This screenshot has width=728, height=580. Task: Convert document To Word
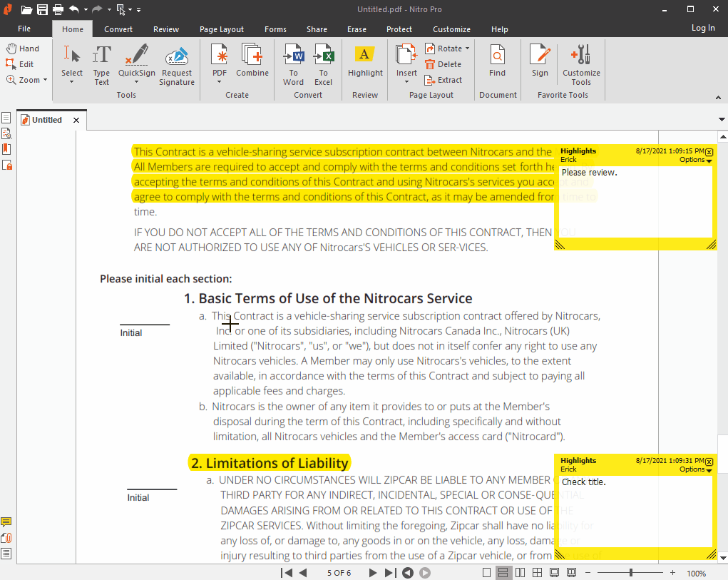coord(294,65)
